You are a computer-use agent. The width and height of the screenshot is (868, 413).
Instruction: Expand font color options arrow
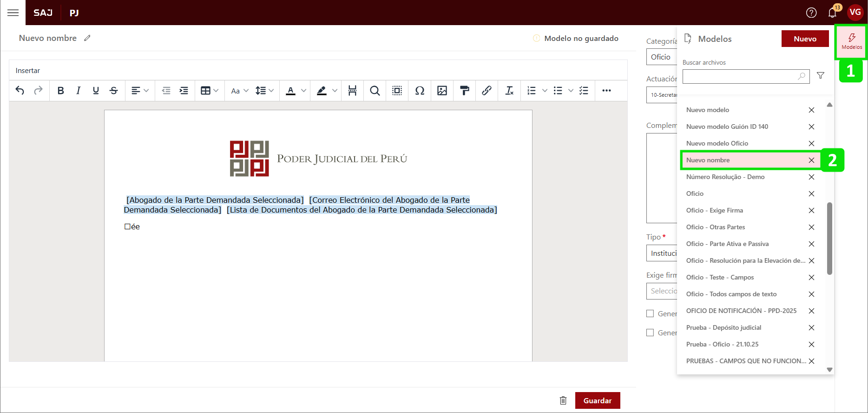pos(303,91)
